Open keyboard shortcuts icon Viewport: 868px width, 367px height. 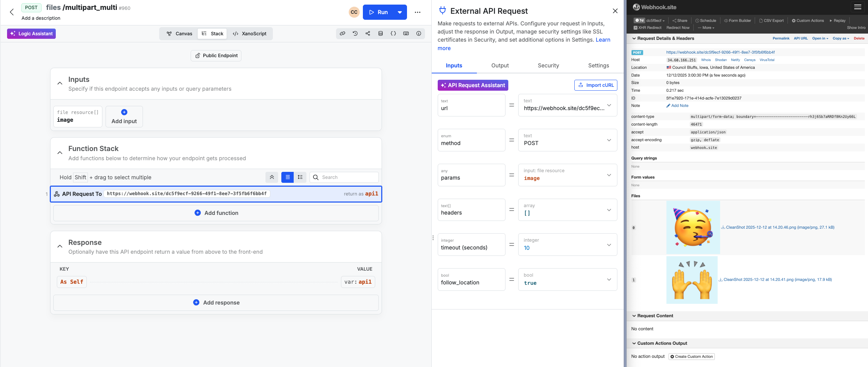(406, 34)
